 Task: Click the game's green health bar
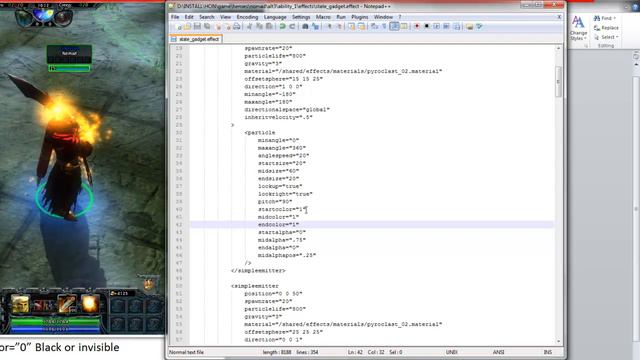click(55, 322)
